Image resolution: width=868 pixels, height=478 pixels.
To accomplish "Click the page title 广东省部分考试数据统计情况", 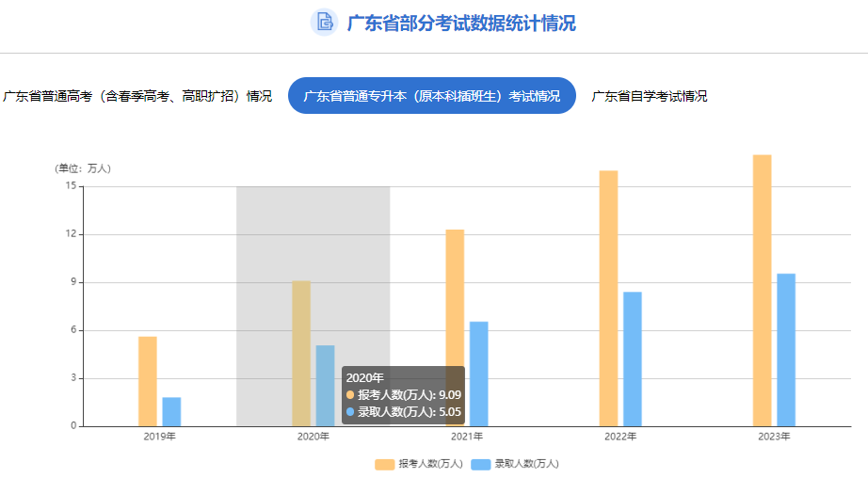I will point(460,23).
